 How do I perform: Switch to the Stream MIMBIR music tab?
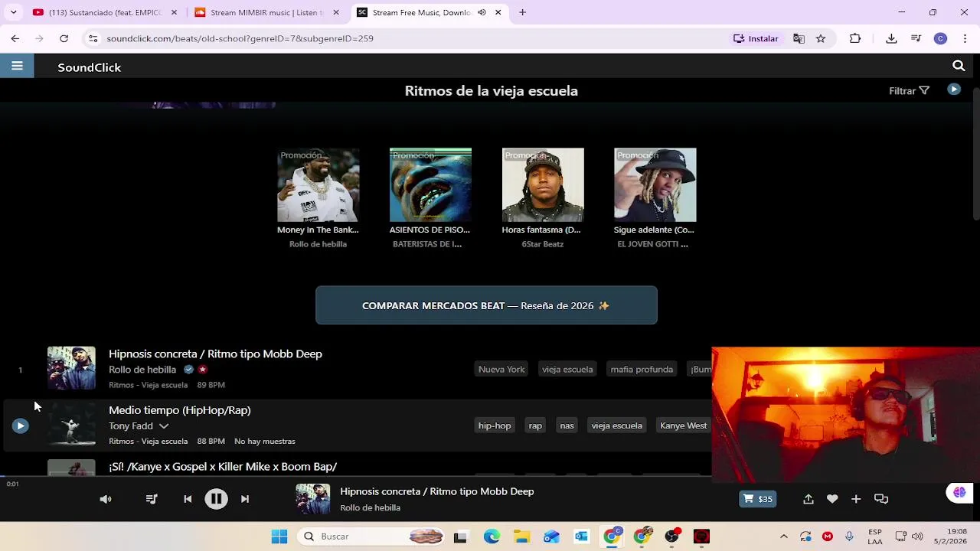click(x=266, y=12)
